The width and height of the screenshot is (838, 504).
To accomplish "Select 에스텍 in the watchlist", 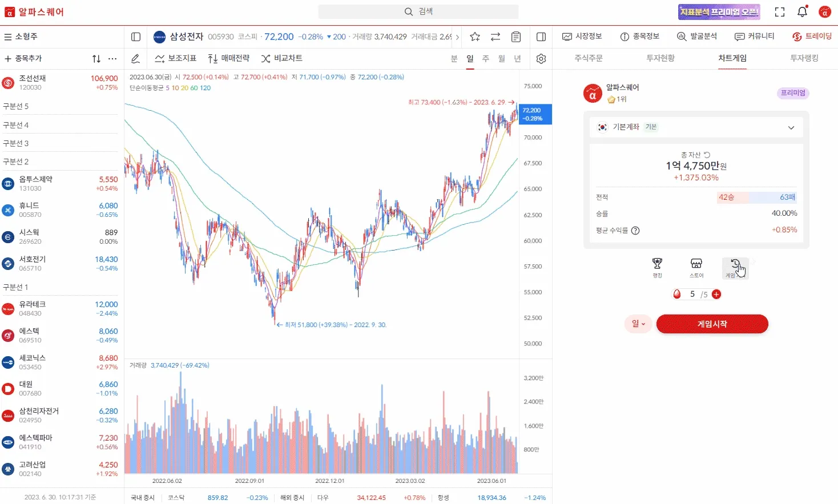I will click(62, 336).
